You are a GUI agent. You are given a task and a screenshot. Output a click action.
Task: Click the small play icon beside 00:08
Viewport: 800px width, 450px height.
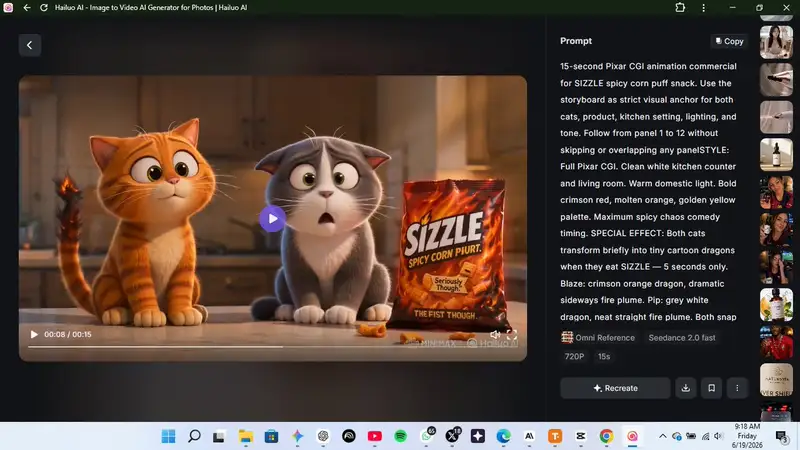click(x=34, y=335)
